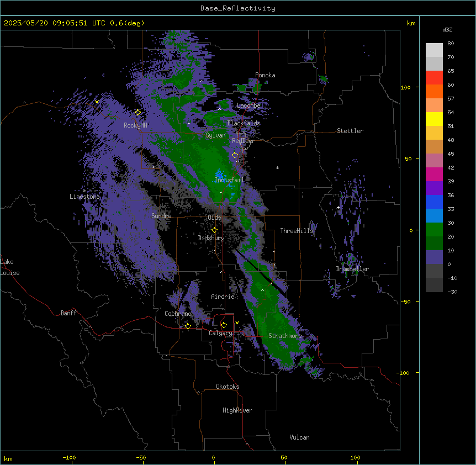Click the km unit label beside the timestamp
The image size is (476, 465).
(411, 23)
